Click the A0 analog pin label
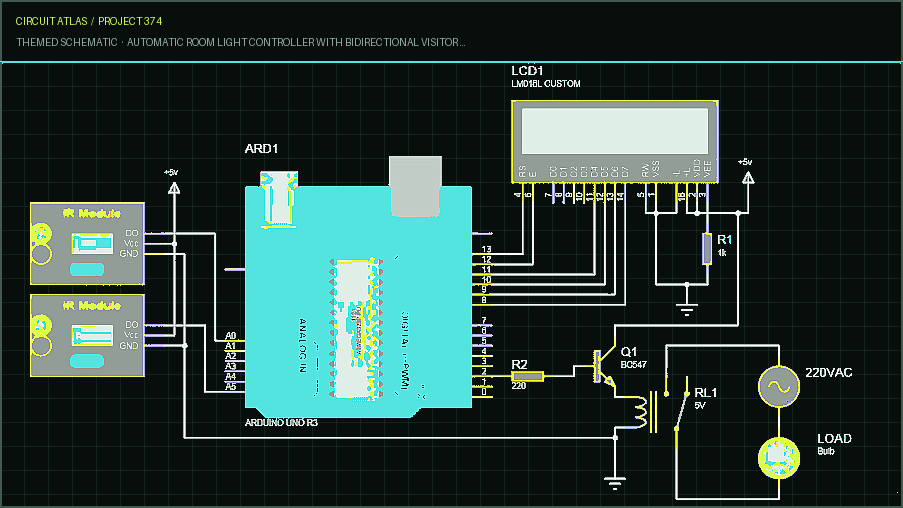903x508 pixels. 230,336
